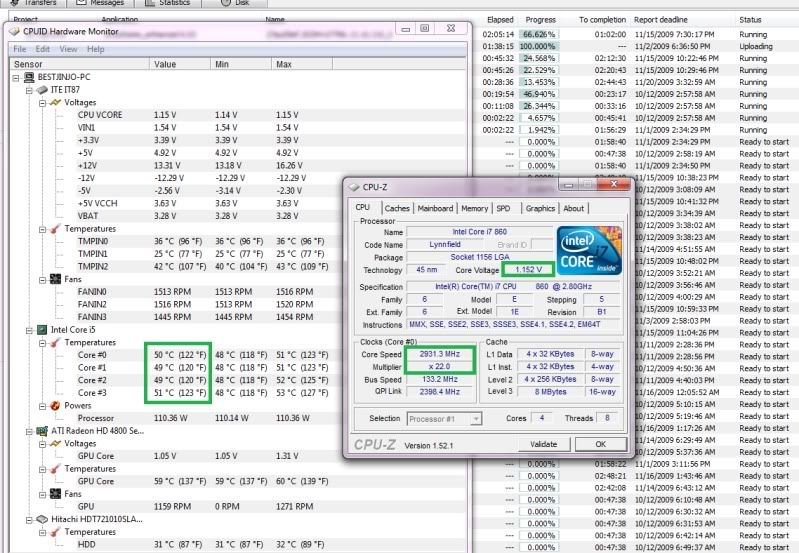Click the BESTJINJO-PC computer icon
The image size is (799, 553).
(30, 76)
